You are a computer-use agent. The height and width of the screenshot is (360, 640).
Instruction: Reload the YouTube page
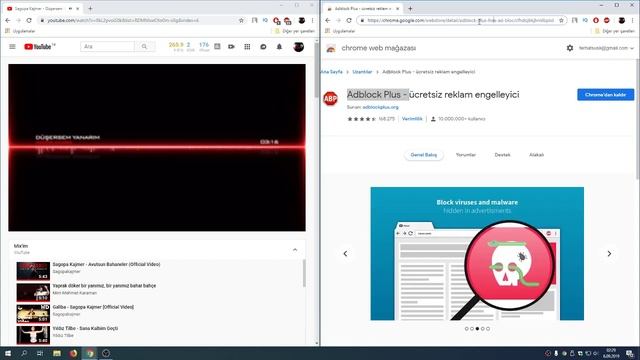click(29, 20)
